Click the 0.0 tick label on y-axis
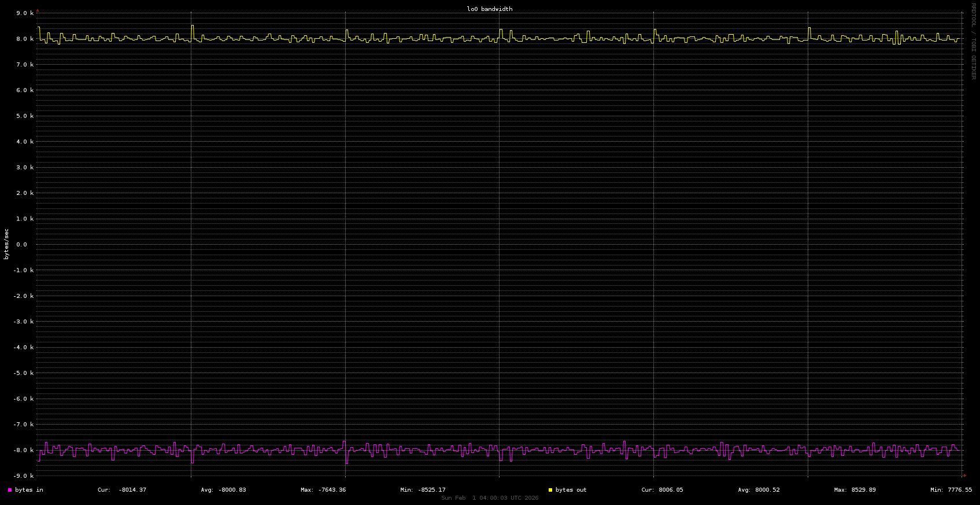Screen dimensions: 980x505 point(21,245)
